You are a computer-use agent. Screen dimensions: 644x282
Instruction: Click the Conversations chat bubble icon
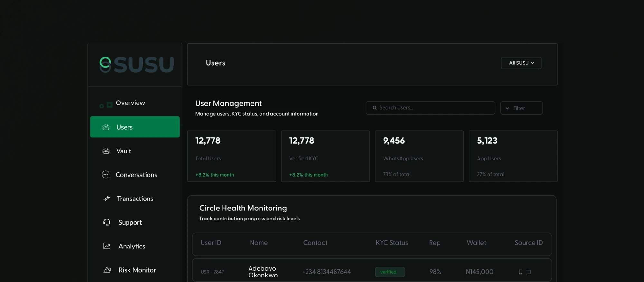coord(106,175)
